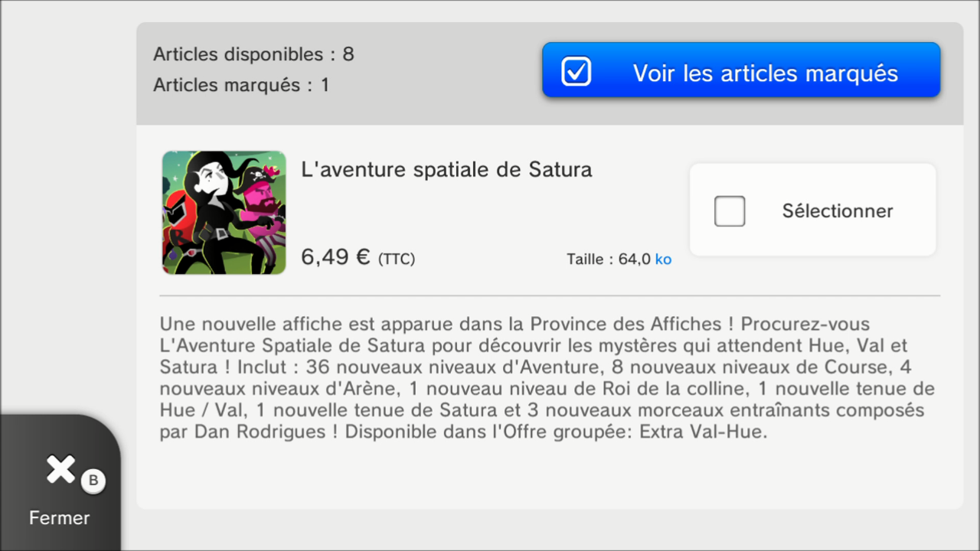Click the Taille : 64,0 size label
The width and height of the screenshot is (980, 551).
(x=609, y=259)
